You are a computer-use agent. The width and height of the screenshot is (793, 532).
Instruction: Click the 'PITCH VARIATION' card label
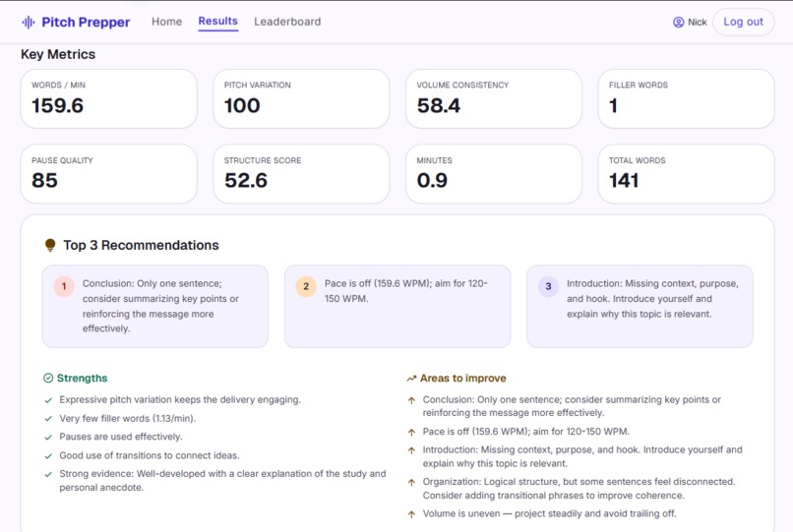tap(258, 85)
